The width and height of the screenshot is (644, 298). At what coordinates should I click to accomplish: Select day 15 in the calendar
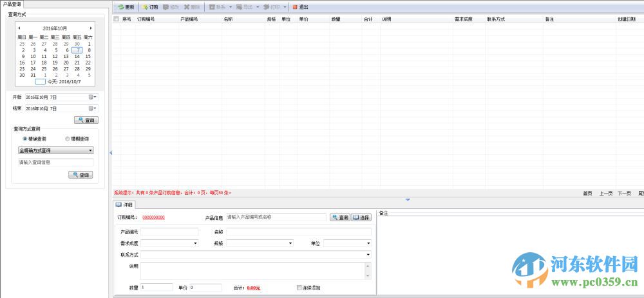click(x=88, y=56)
